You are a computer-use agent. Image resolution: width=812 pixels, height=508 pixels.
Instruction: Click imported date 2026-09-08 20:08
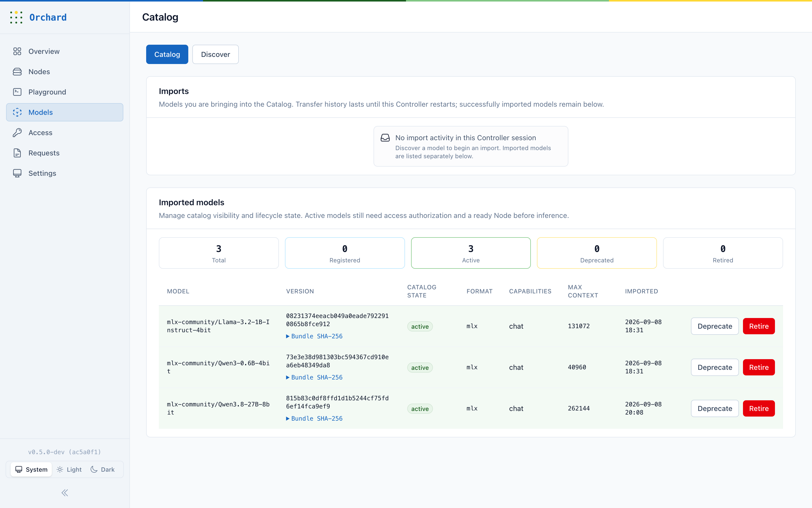click(643, 408)
